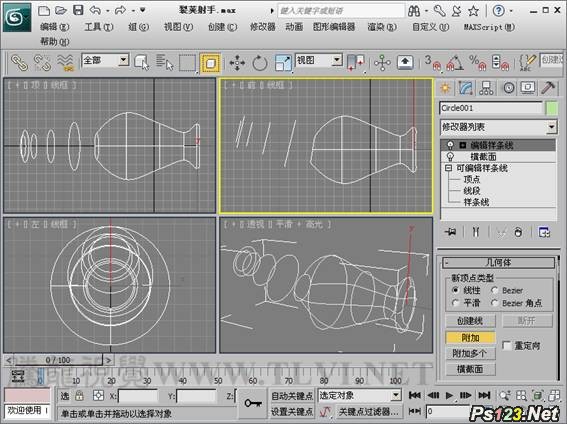567x424 pixels.
Task: Toggle the angle snap icon
Action: [x=455, y=63]
